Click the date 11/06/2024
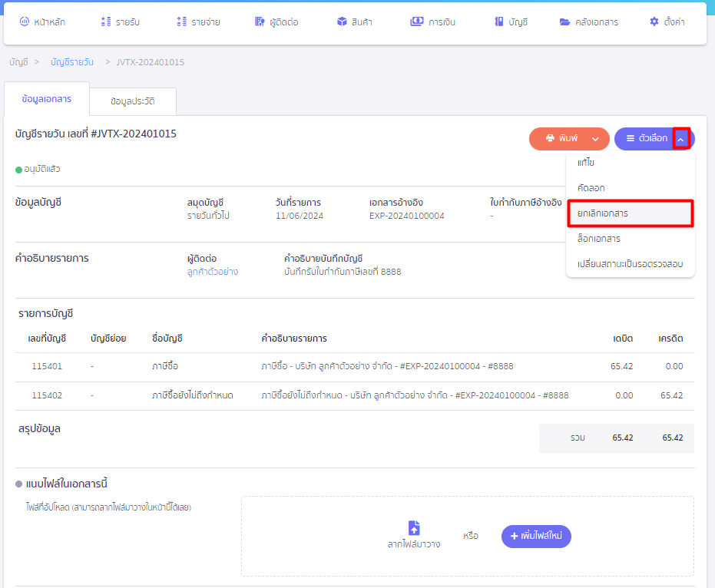 (x=300, y=216)
